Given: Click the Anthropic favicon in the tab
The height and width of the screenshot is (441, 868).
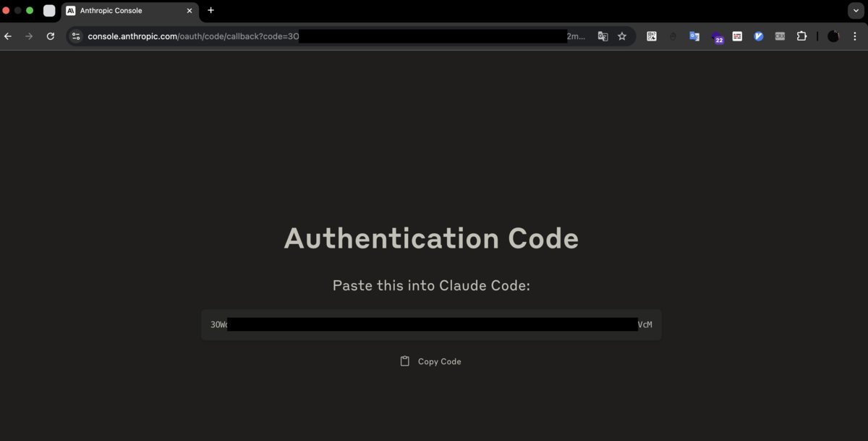Looking at the screenshot, I should pos(71,11).
